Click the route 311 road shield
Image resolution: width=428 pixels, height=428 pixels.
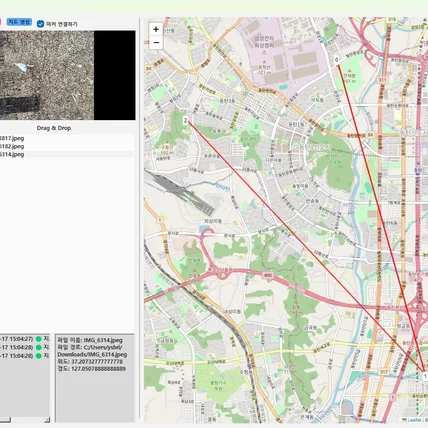point(382,80)
